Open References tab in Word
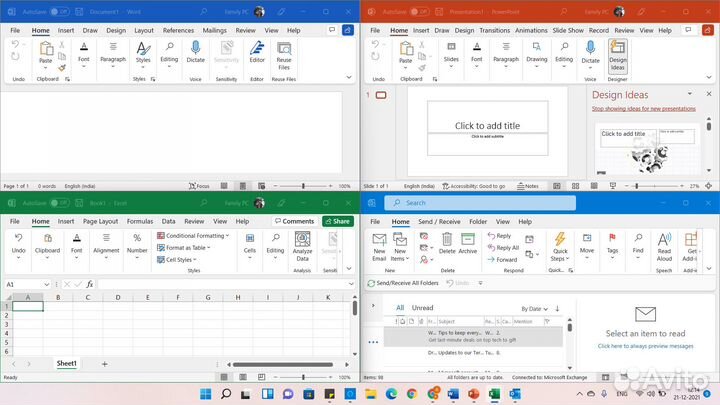Image resolution: width=720 pixels, height=405 pixels. tap(178, 30)
